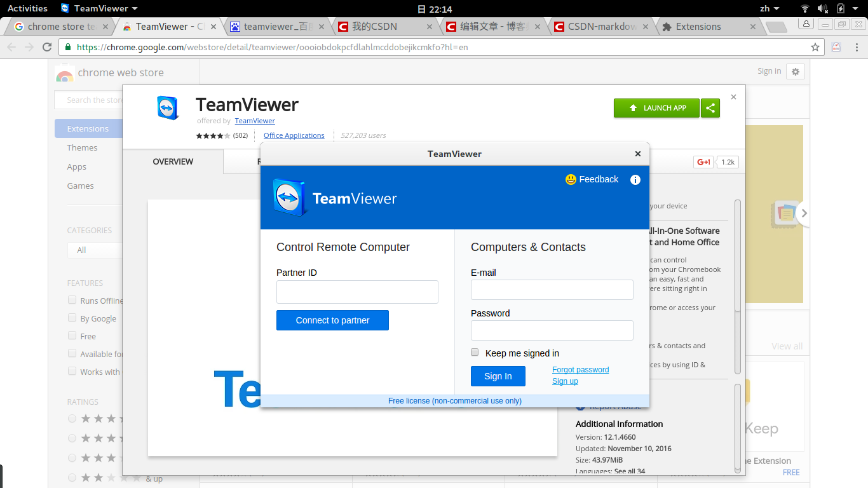Click the battery icon in the top bar
This screenshot has width=868, height=488.
841,8
